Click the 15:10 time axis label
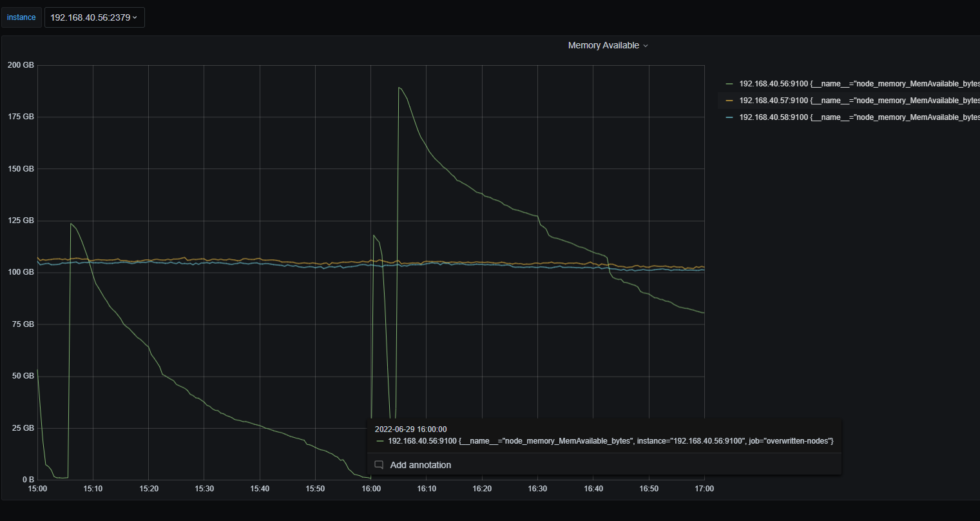 pyautogui.click(x=93, y=489)
